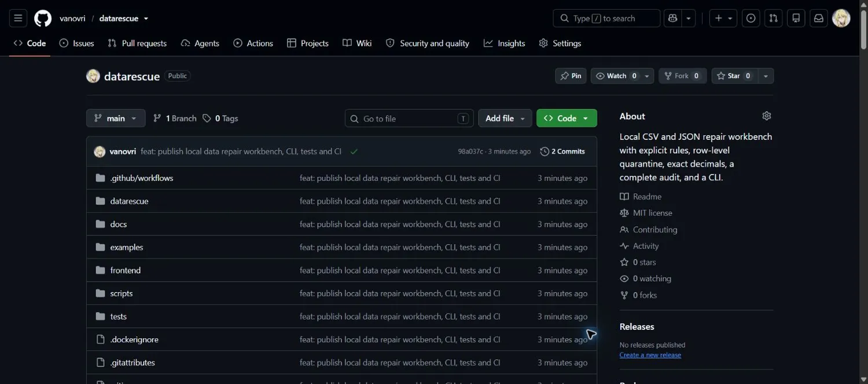
Task: View the 2 Commits history
Action: 562,152
